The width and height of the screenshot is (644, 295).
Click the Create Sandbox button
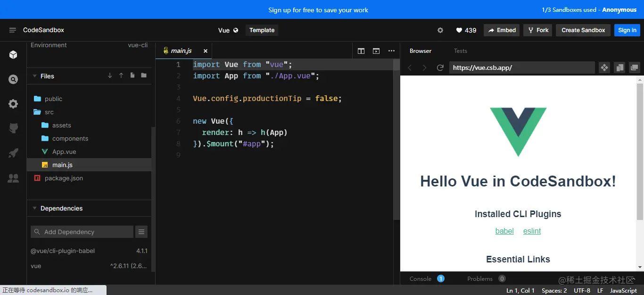(x=583, y=30)
